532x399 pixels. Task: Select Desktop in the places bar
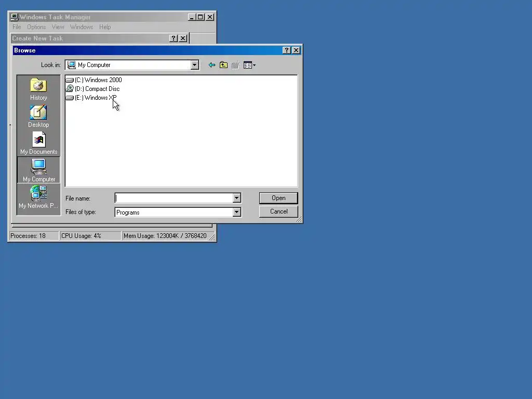click(38, 116)
